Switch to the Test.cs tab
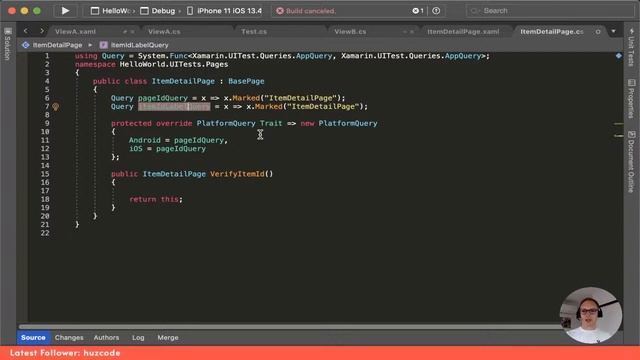640x360 pixels. [254, 31]
